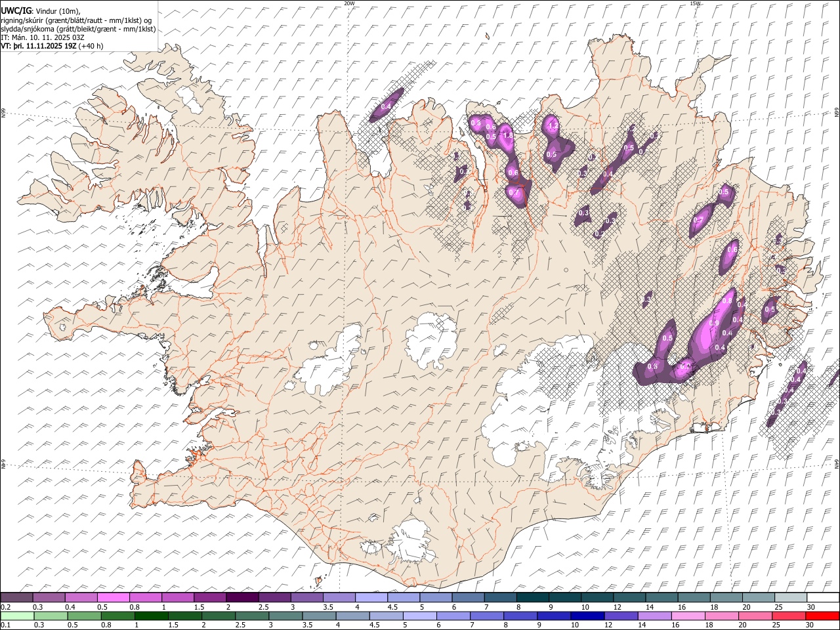840x630 pixels.
Task: Pick the darkest green swatch between 1 and 1.5
Action: (x=152, y=616)
